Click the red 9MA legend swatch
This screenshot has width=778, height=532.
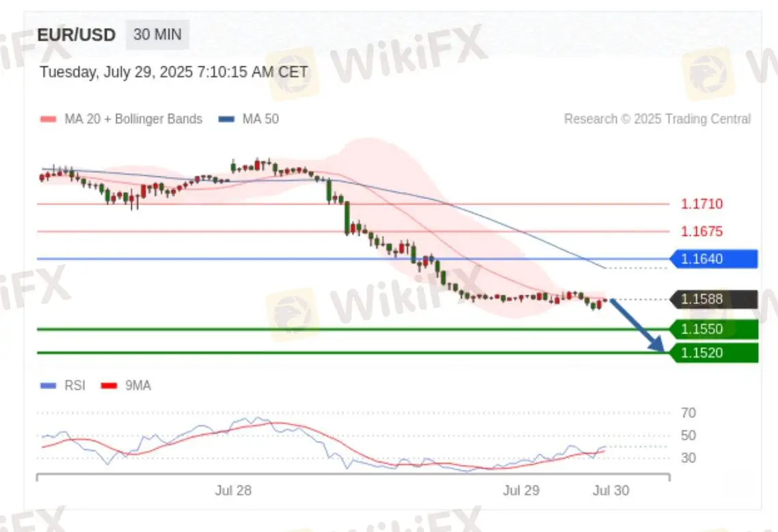[109, 386]
